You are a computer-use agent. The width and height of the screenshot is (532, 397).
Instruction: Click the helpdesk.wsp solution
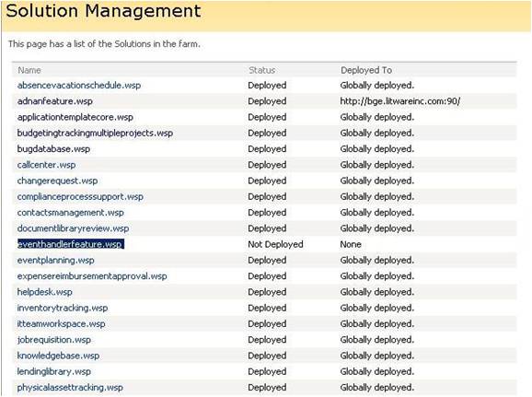(x=45, y=292)
